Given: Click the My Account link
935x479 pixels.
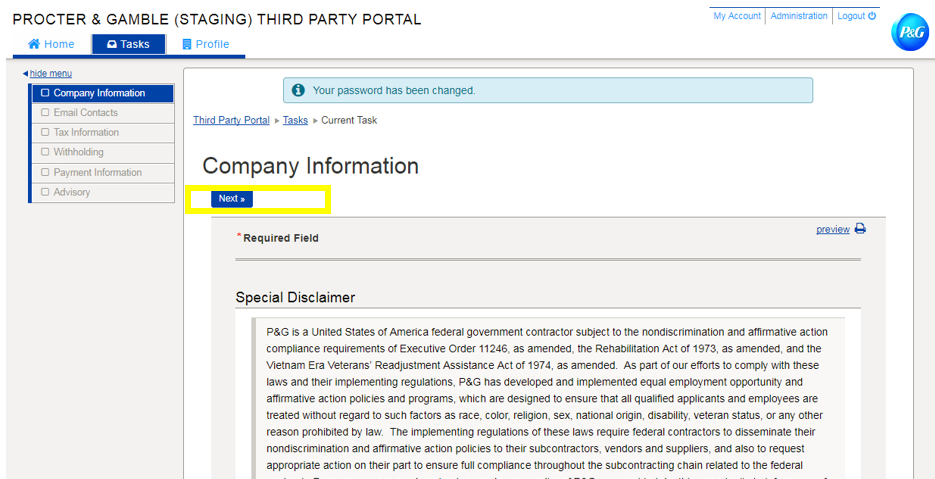Looking at the screenshot, I should [737, 16].
